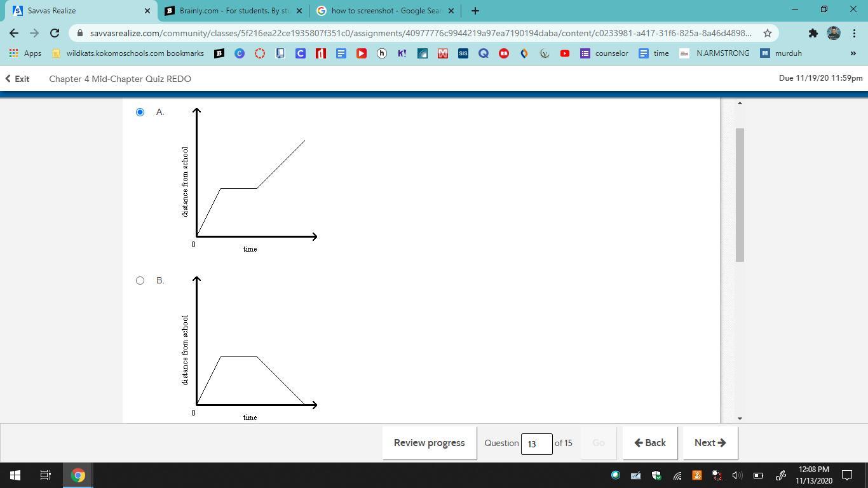Screen dimensions: 868x488
Task: Open Review progress panel
Action: (x=429, y=443)
